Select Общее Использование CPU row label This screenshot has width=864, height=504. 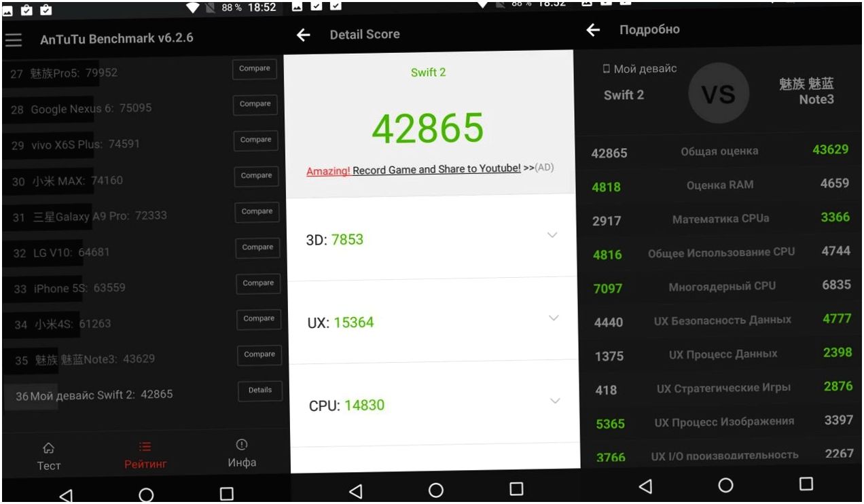[x=721, y=253]
